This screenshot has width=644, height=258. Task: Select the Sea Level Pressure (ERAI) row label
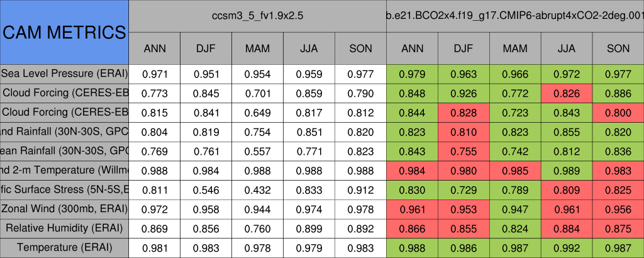(x=64, y=74)
